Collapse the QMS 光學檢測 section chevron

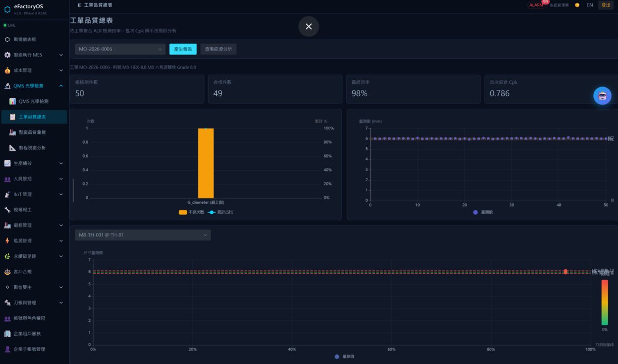[x=61, y=86]
